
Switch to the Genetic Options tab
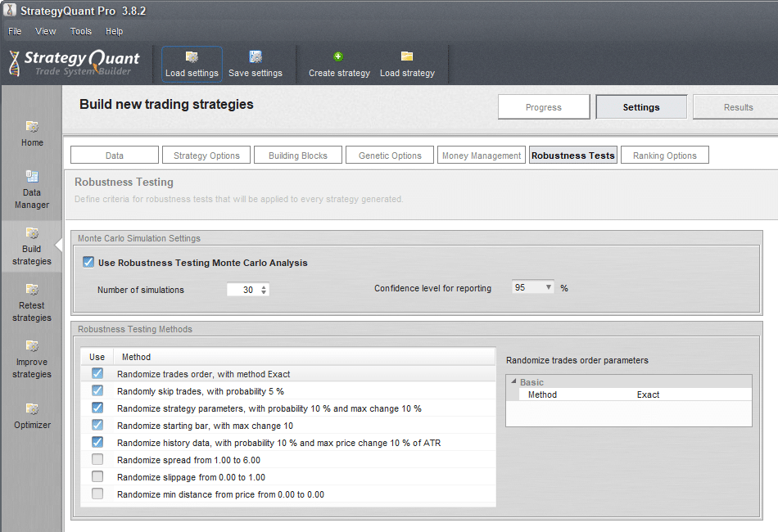(x=390, y=156)
